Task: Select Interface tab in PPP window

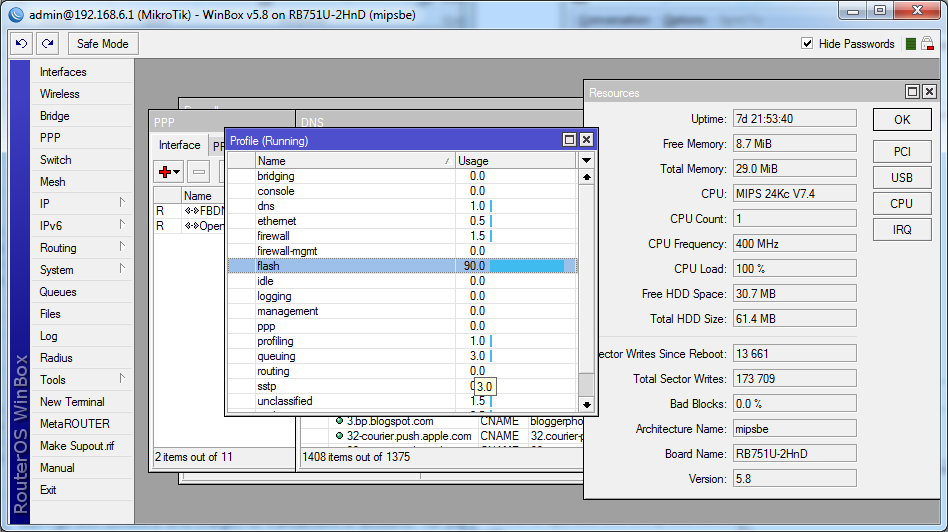Action: click(x=180, y=145)
